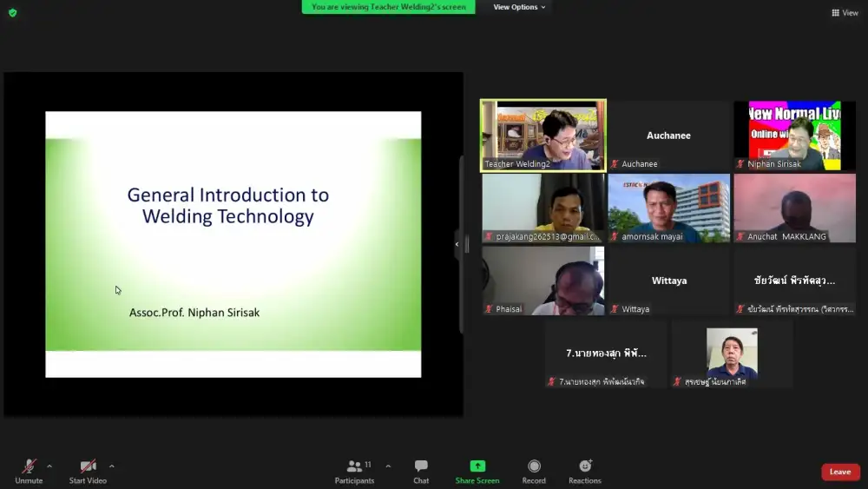
Task: Leave the meeting
Action: pos(839,472)
